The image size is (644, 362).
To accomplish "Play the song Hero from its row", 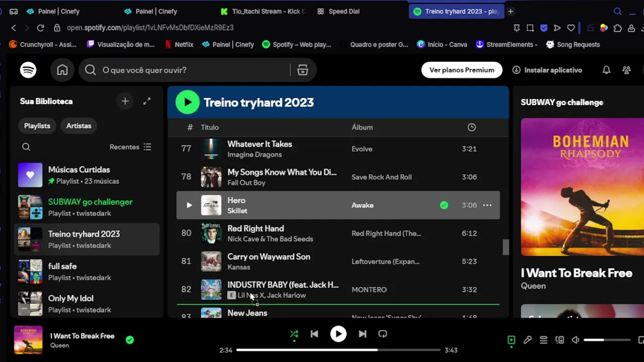I will pos(189,205).
